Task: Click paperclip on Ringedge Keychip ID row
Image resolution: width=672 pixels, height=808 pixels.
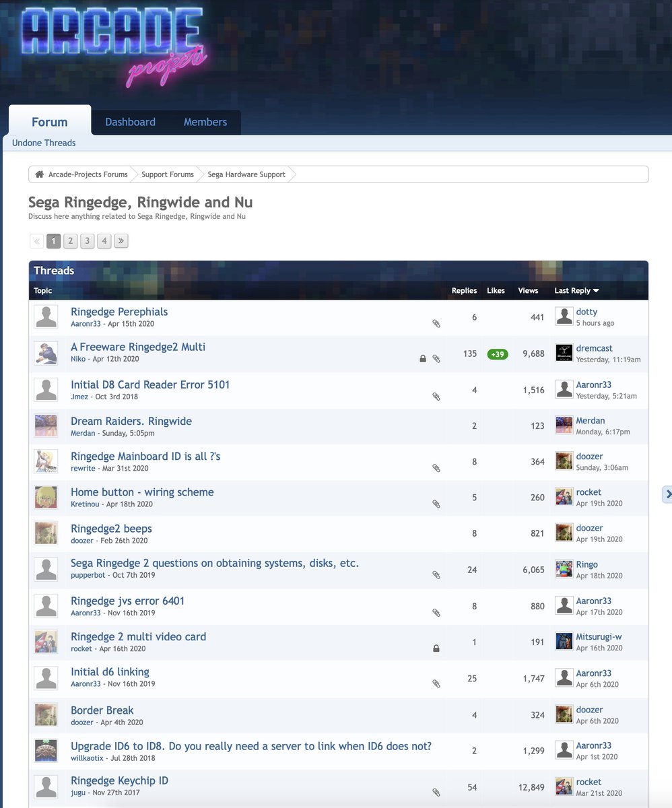Action: (436, 793)
